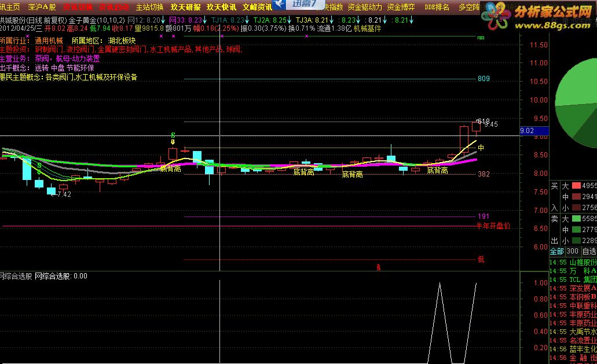Click the TJ2A: 8.25 indicator value

click(x=272, y=20)
